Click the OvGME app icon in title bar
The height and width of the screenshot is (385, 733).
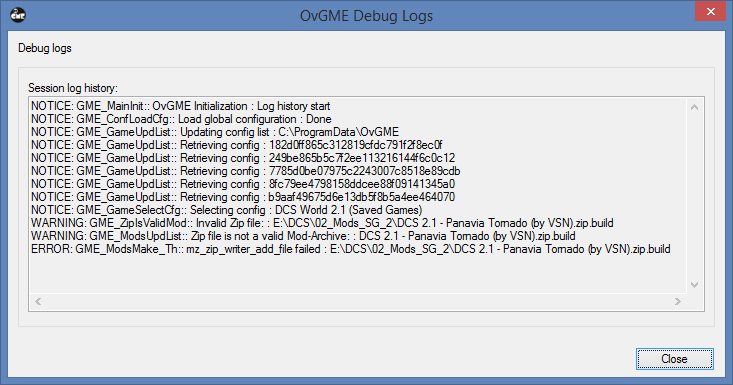[x=18, y=15]
